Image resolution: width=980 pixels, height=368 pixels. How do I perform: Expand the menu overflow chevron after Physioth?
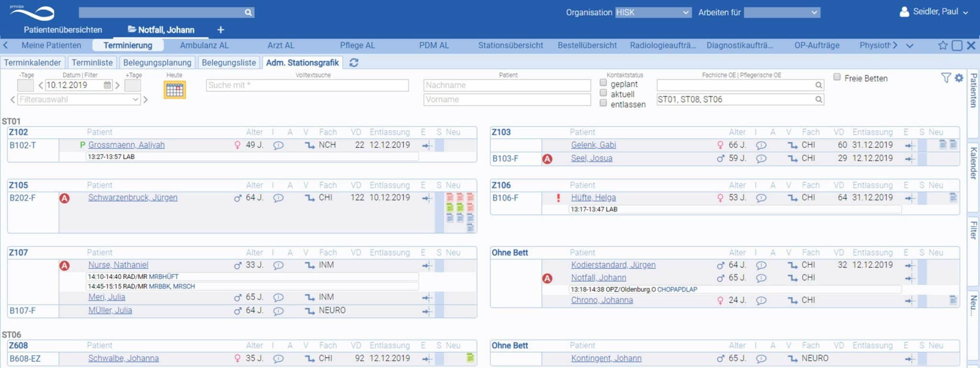point(910,46)
